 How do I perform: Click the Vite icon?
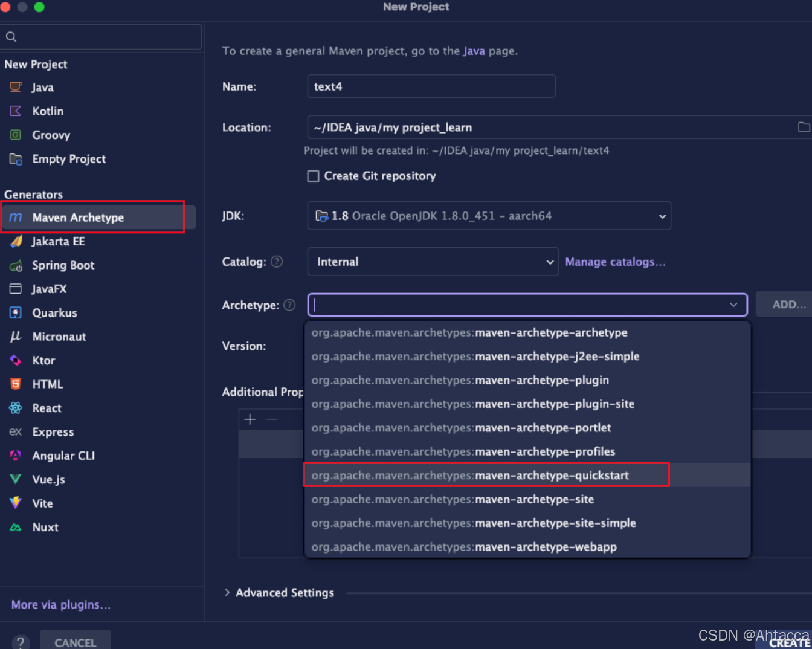pyautogui.click(x=16, y=503)
